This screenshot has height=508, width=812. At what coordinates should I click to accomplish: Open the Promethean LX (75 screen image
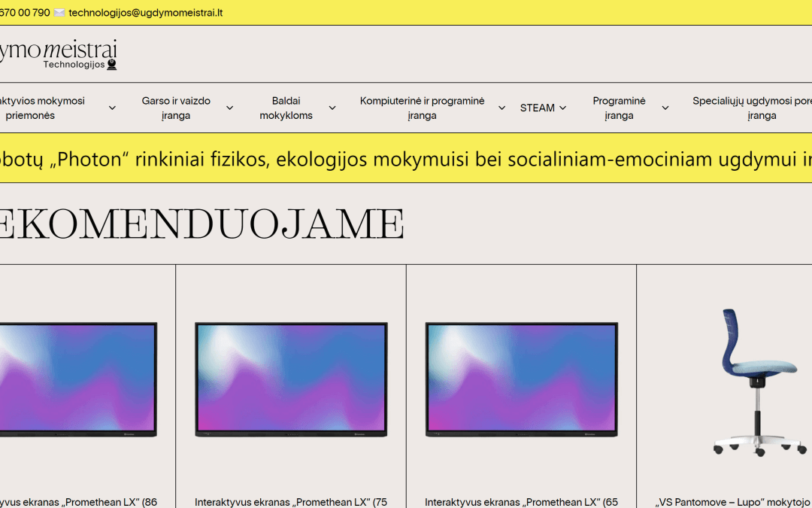[x=291, y=379]
